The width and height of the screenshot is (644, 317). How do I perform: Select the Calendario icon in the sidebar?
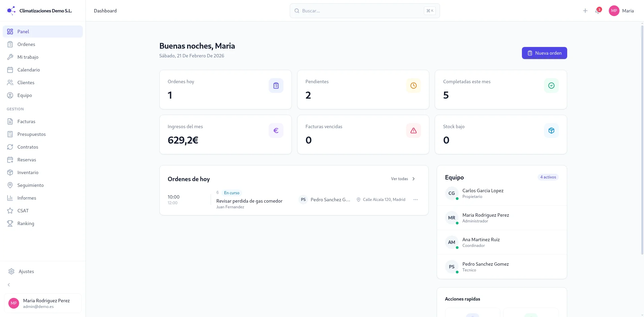(10, 69)
